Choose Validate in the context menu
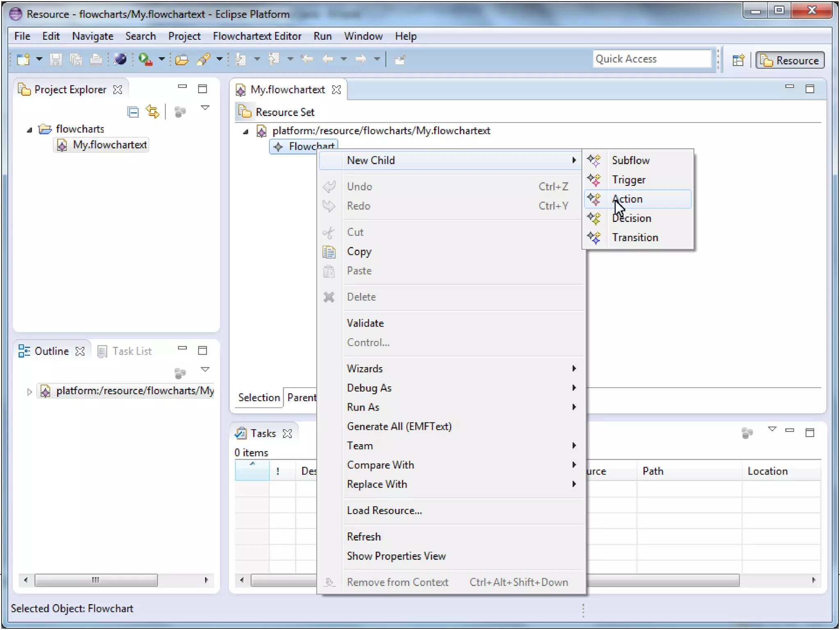The width and height of the screenshot is (840, 630). click(x=365, y=323)
